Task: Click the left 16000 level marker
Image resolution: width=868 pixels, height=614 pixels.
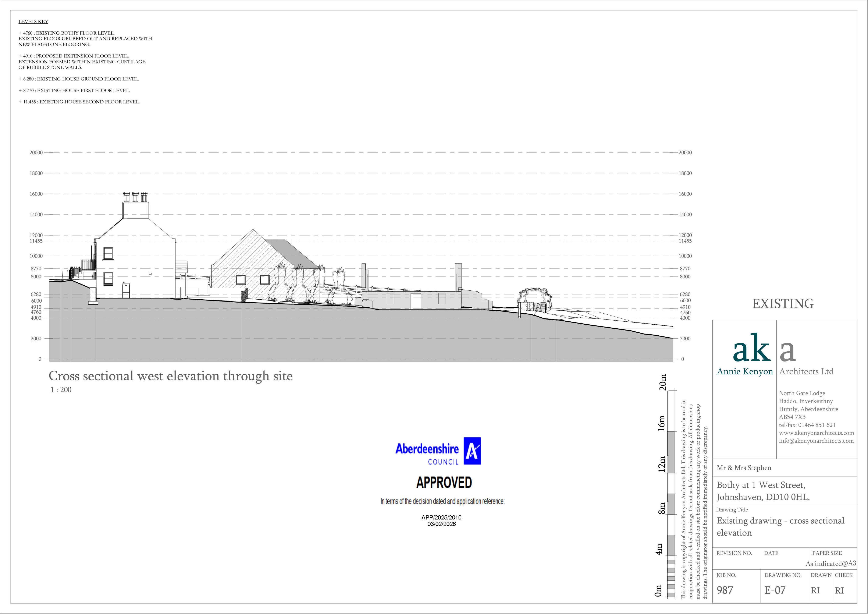Action: 36,194
